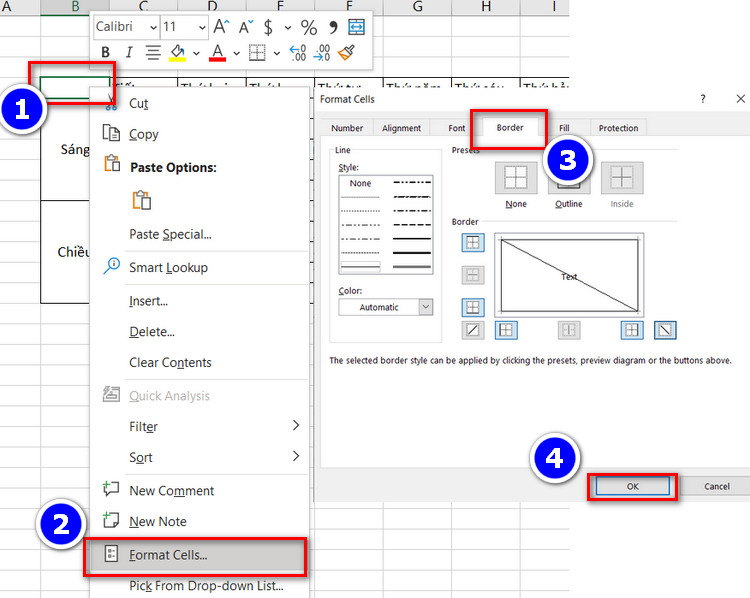Apply yellow fill color bucket icon
750x598 pixels.
coord(177,53)
